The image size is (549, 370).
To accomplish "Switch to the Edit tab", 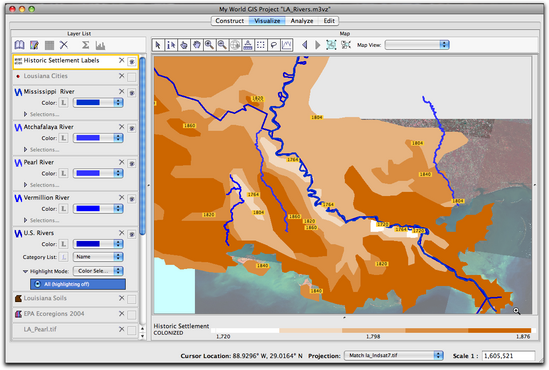I will [329, 21].
